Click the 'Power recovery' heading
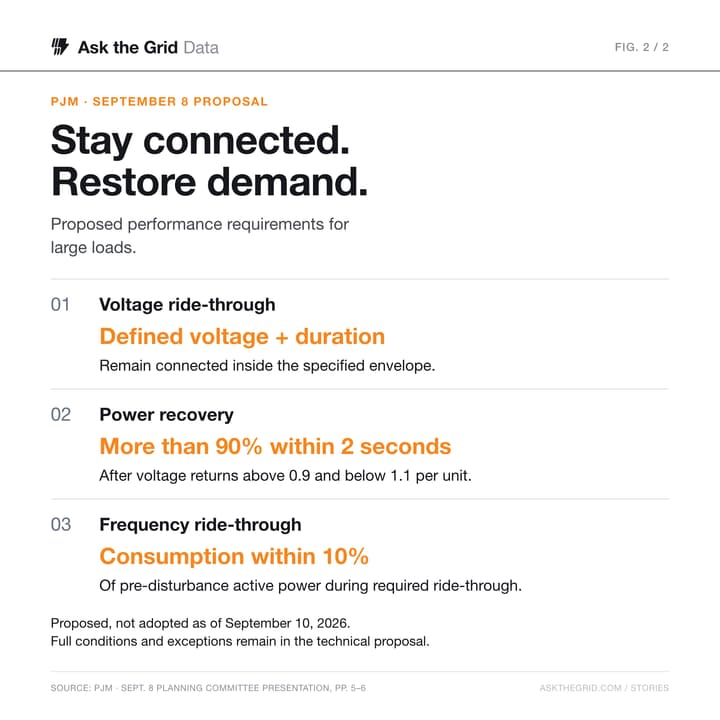The height and width of the screenshot is (720, 720). coord(166,415)
